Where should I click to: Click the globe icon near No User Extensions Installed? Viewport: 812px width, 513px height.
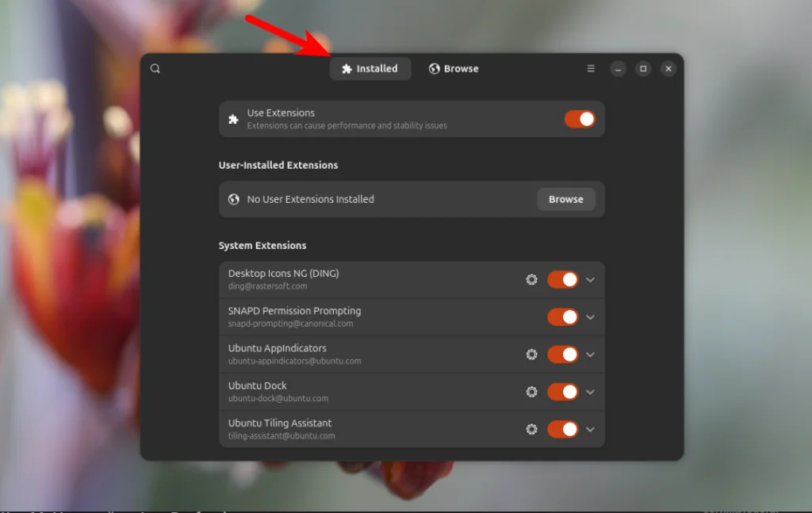coord(233,199)
